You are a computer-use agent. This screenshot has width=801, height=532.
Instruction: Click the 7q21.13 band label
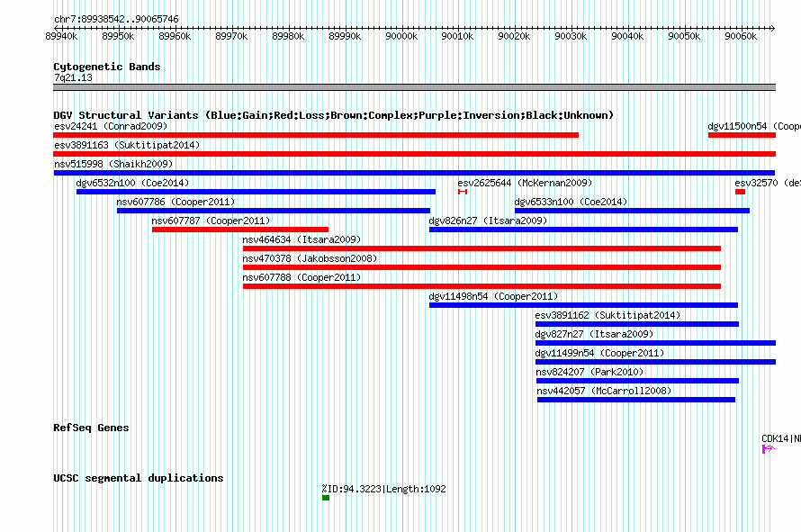pyautogui.click(x=73, y=77)
